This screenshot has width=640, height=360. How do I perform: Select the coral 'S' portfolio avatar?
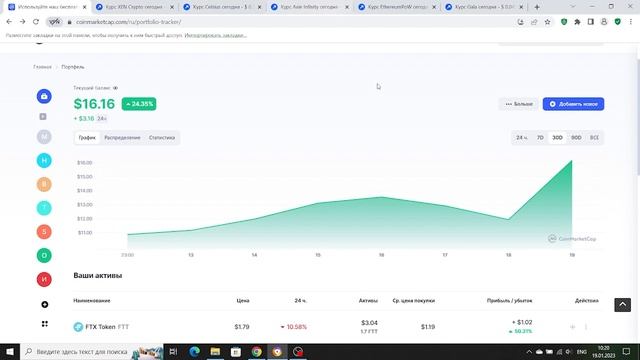44,232
